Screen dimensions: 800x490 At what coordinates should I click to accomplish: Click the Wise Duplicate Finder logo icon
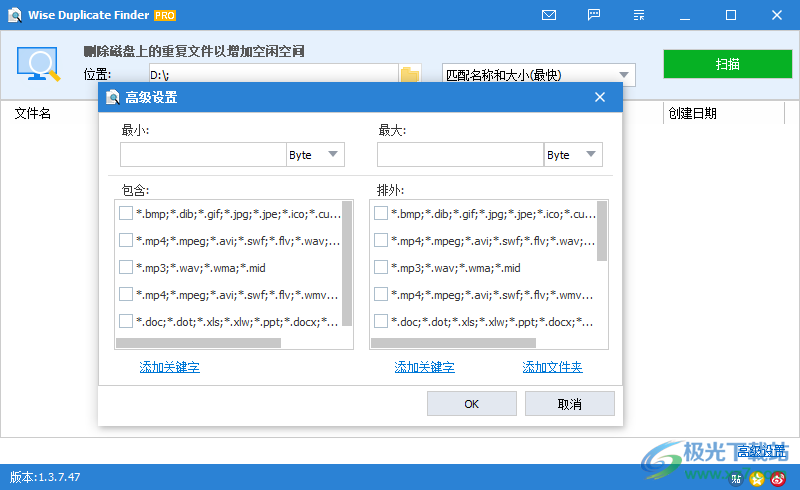pyautogui.click(x=15, y=15)
